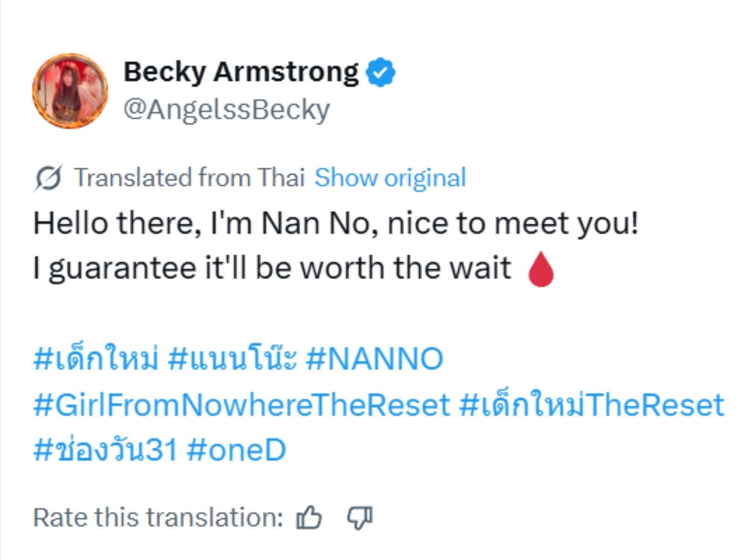This screenshot has height=560, width=747.
Task: Click the Show original link
Action: pos(390,178)
